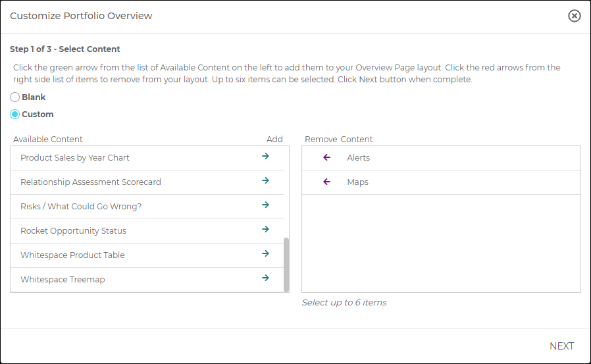The width and height of the screenshot is (591, 364).
Task: Add Relationship Assessment Scorecard using its green arrow
Action: point(265,181)
